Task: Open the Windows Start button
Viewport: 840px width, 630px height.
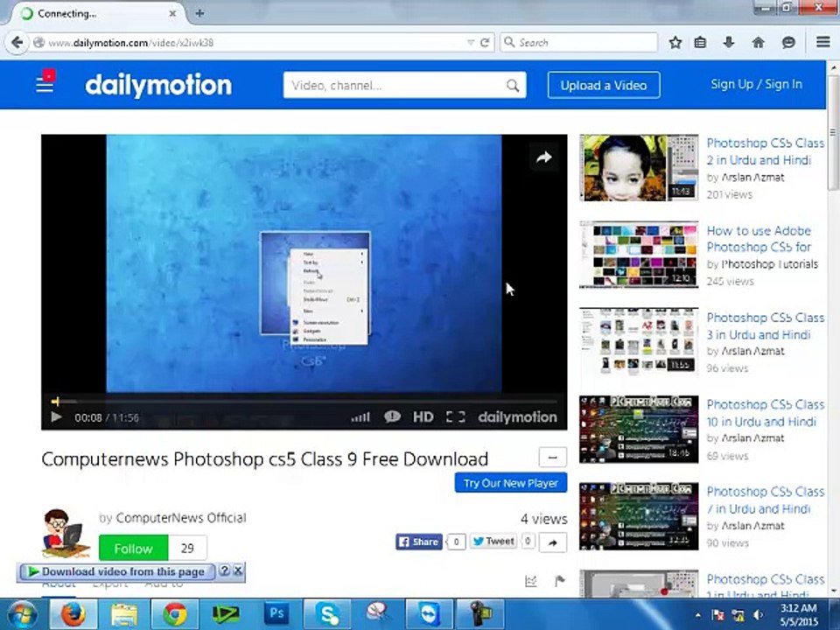Action: (22, 614)
